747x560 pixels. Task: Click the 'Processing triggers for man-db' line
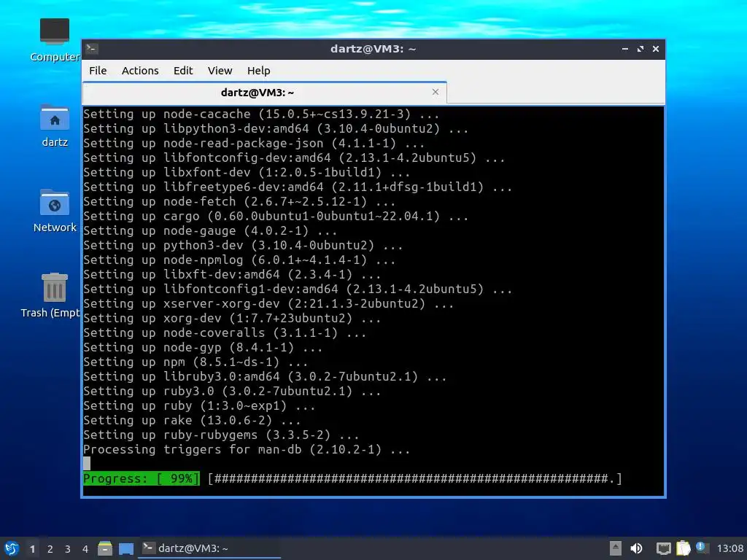(247, 449)
